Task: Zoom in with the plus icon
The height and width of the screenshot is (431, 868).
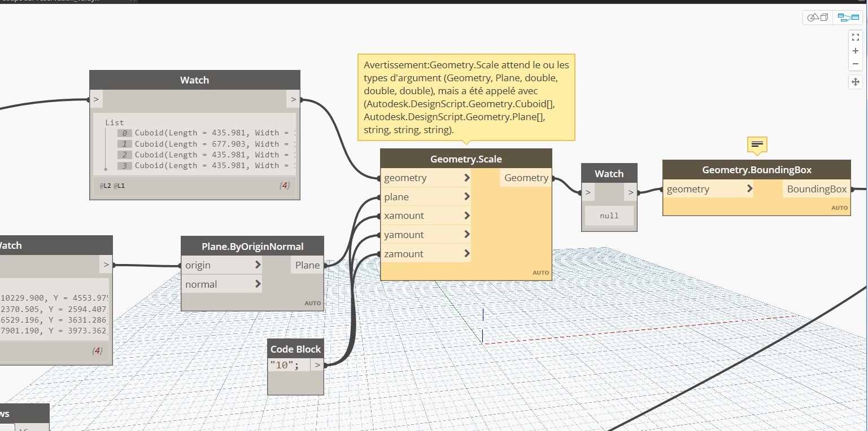Action: pos(855,51)
